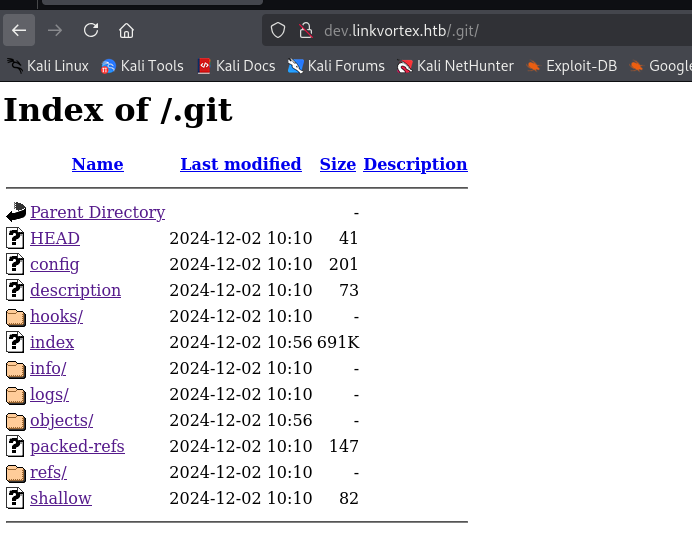Click the size value 147 for packed-refs
The height and width of the screenshot is (557, 692).
coord(344,447)
